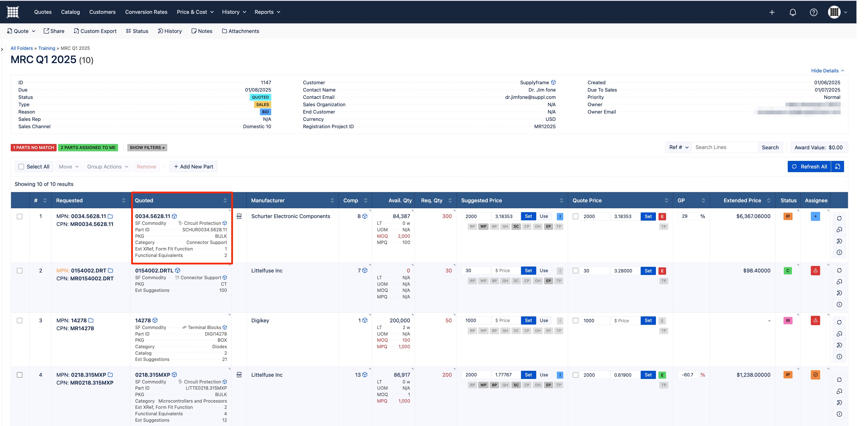Open info icon for row 1
868x426 pixels.
pos(839,252)
